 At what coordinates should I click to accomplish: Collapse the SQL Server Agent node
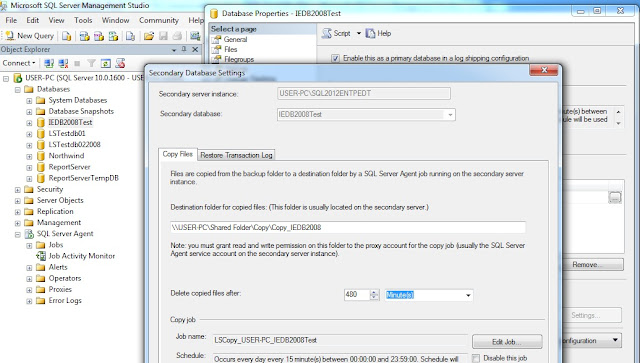coord(18,234)
